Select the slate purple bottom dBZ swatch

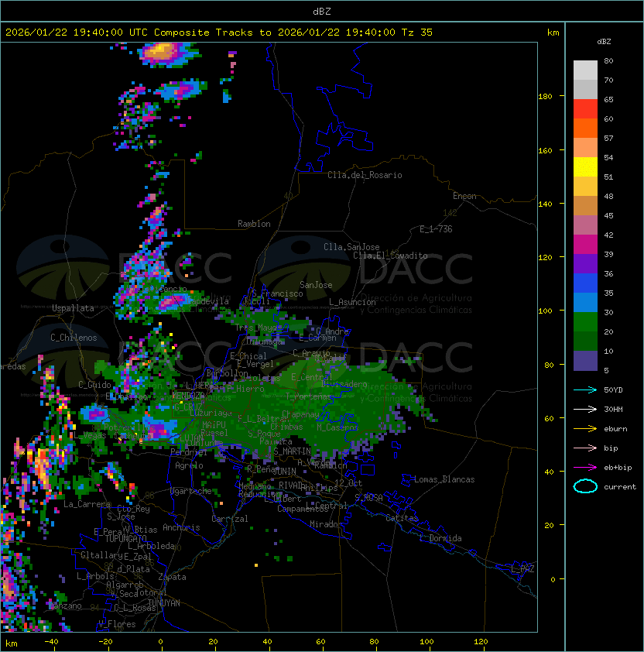(585, 361)
